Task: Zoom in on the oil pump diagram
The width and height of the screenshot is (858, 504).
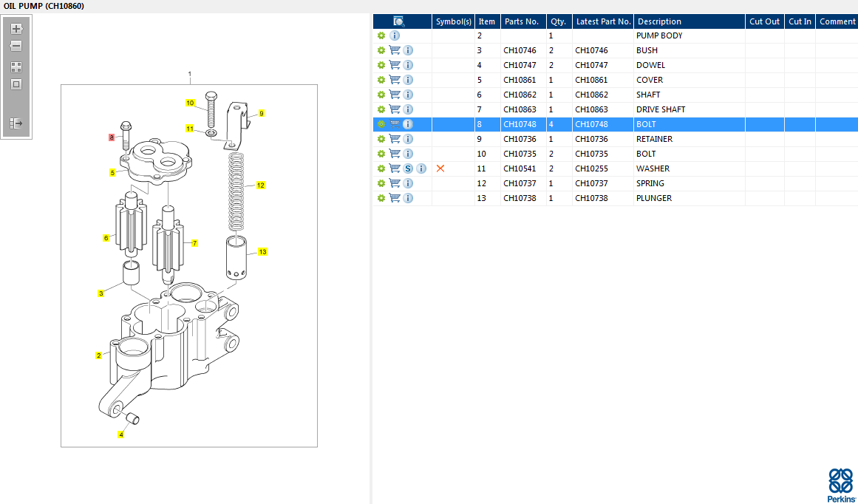Action: point(16,29)
